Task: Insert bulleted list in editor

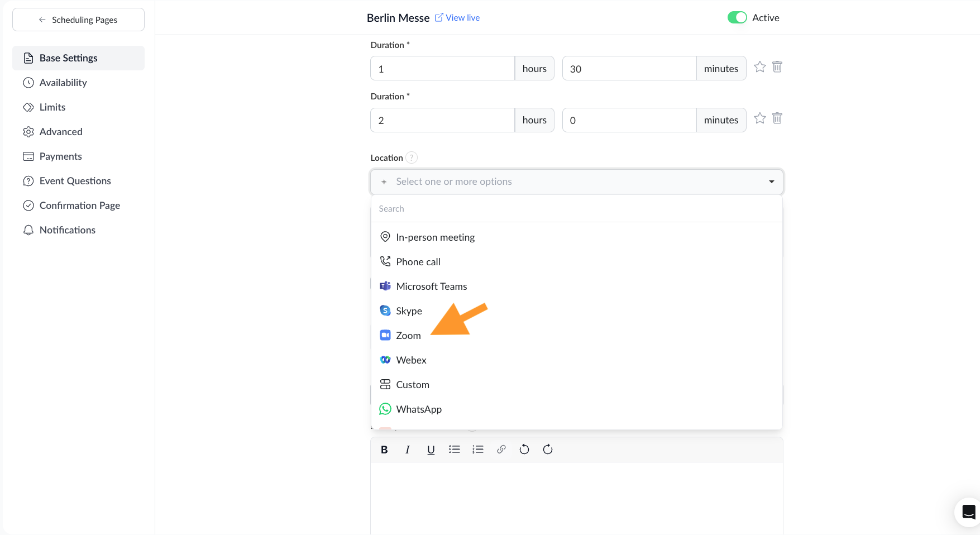Action: click(454, 450)
